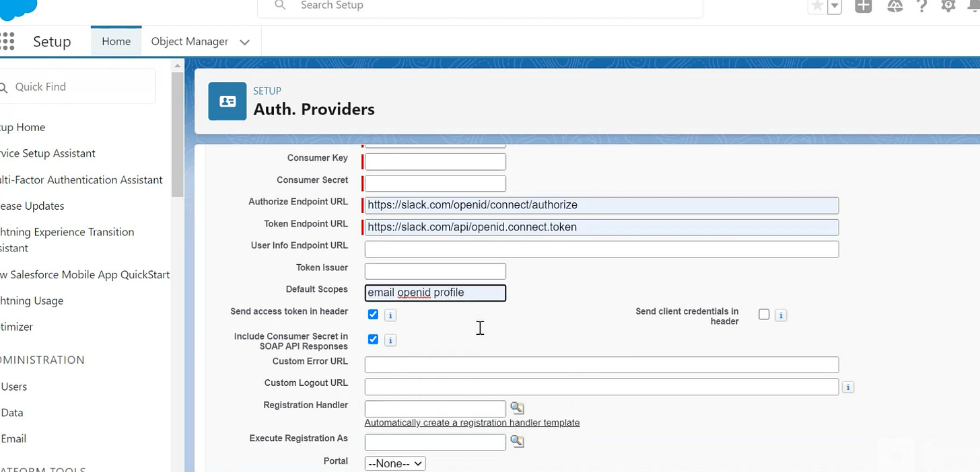The width and height of the screenshot is (980, 472).
Task: Click the Salesforce cloud logo
Action: [18, 8]
